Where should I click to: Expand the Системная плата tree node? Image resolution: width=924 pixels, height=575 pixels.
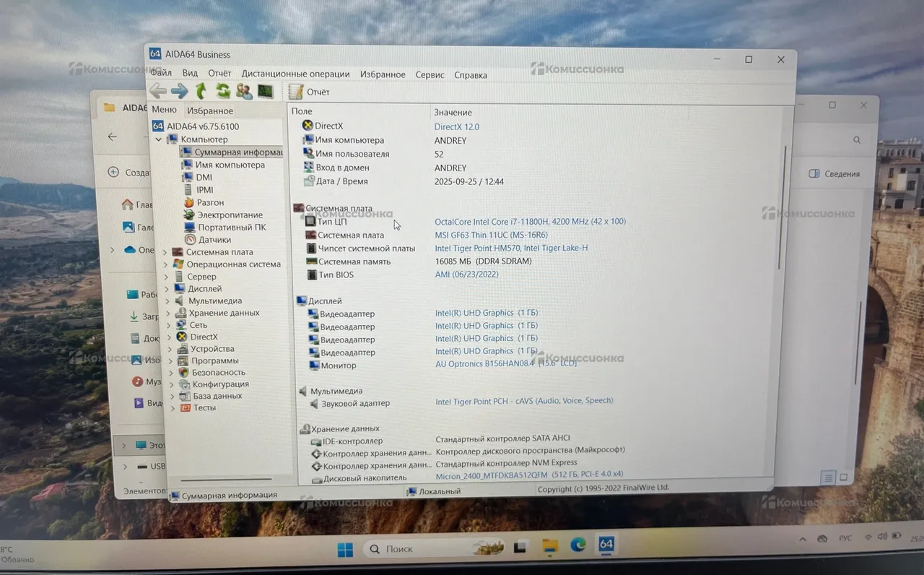point(165,252)
